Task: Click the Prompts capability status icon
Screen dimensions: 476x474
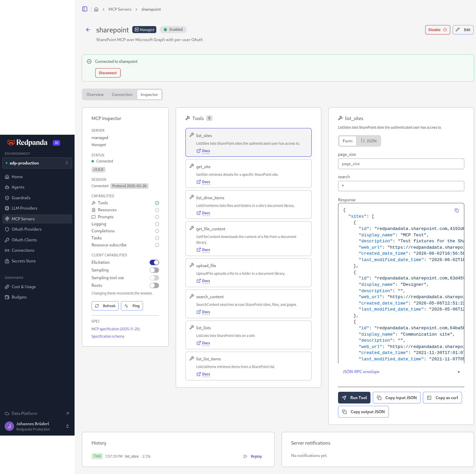Action: [x=157, y=217]
